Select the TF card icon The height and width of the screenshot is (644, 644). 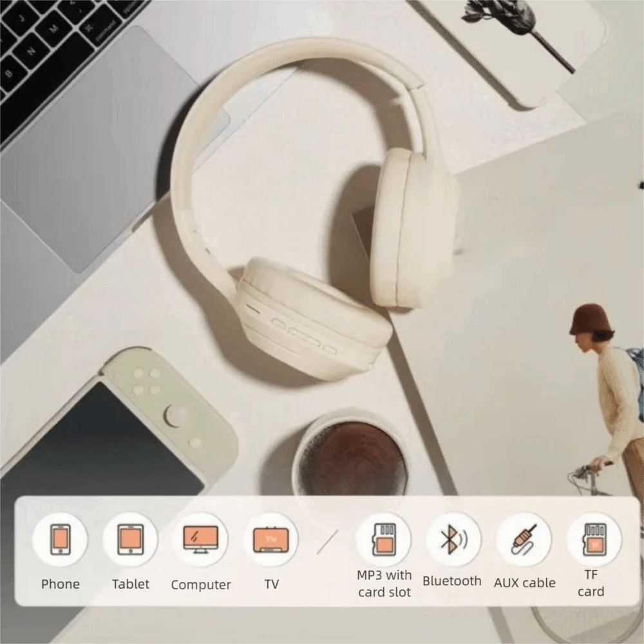593,539
